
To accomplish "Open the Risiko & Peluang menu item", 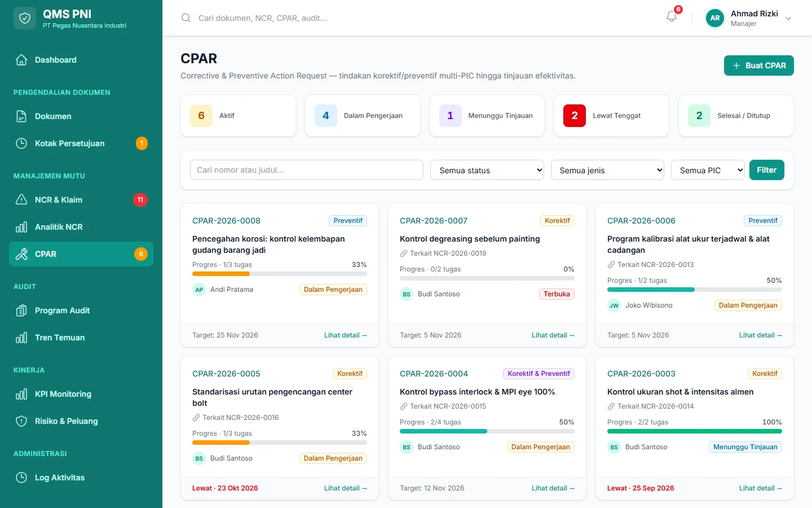I will 81,421.
